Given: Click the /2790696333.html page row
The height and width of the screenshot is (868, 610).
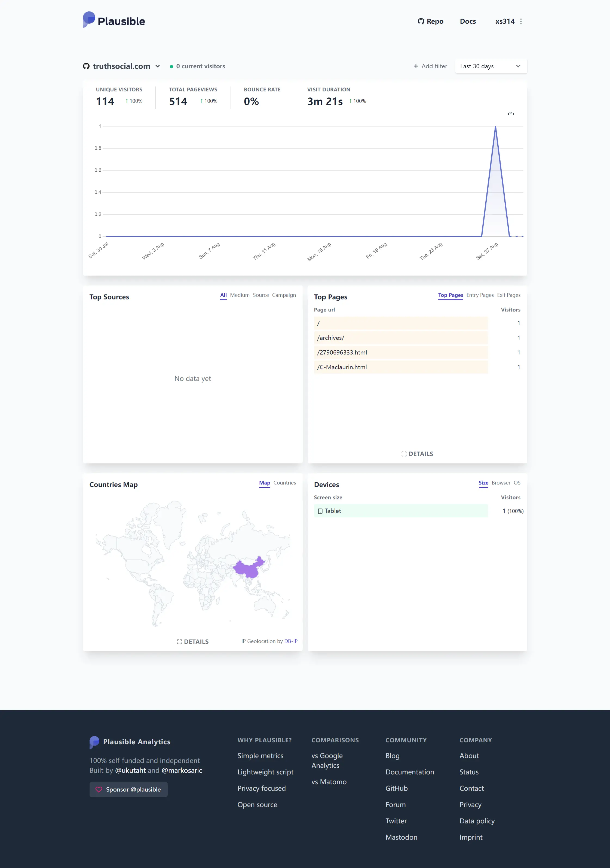Looking at the screenshot, I should 417,352.
